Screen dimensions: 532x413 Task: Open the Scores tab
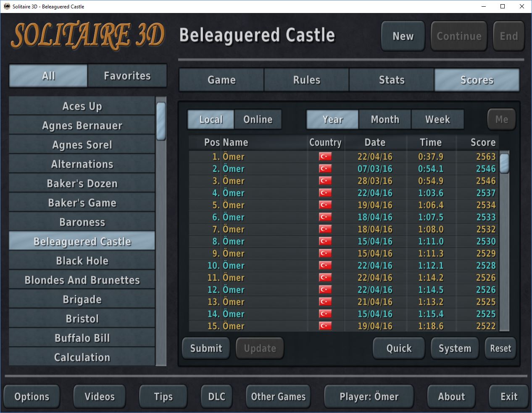(477, 80)
